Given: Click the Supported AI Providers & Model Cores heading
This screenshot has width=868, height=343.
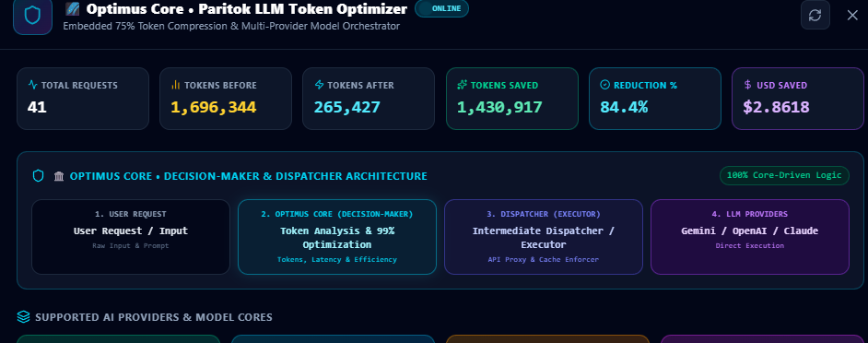Looking at the screenshot, I should click(154, 317).
